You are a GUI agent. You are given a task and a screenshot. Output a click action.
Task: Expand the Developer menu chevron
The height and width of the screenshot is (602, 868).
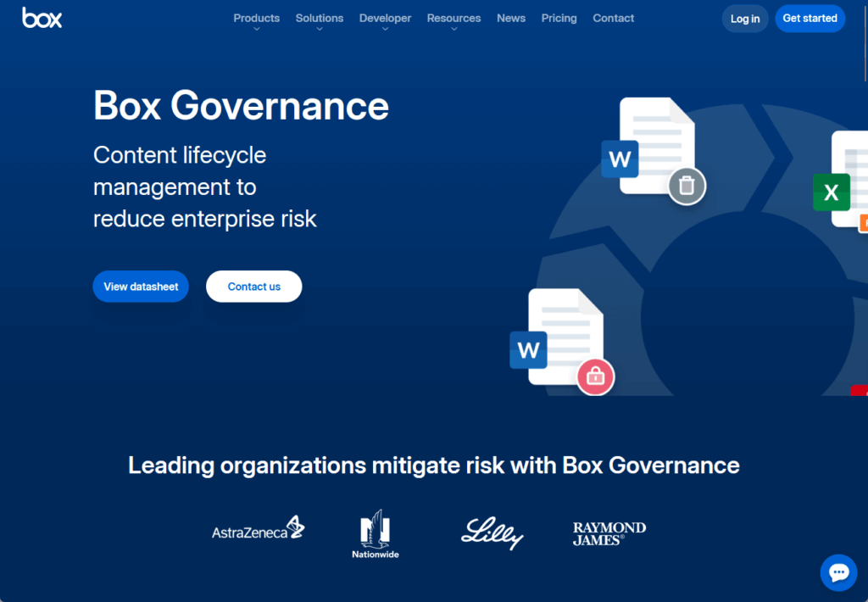coord(386,30)
